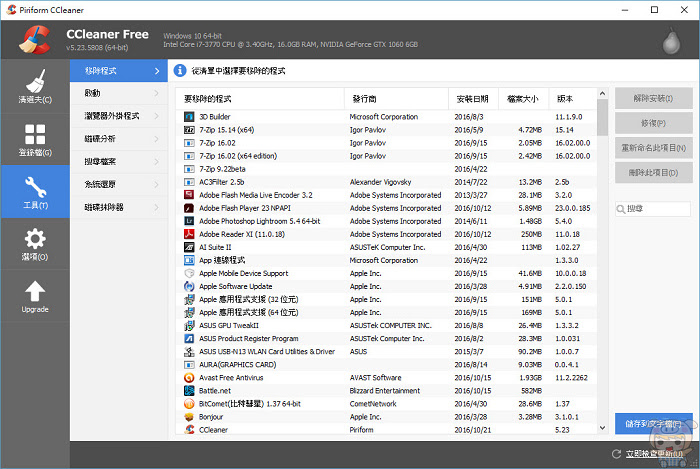Click the AI Suite II icon
This screenshot has height=469, width=700.
(x=189, y=247)
